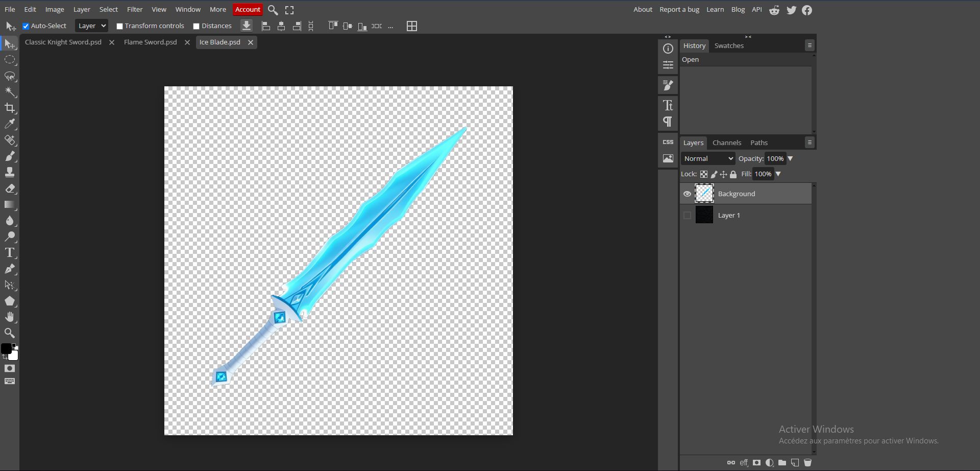Enable the Transform controls checkbox
The height and width of the screenshot is (471, 980).
coord(119,26)
